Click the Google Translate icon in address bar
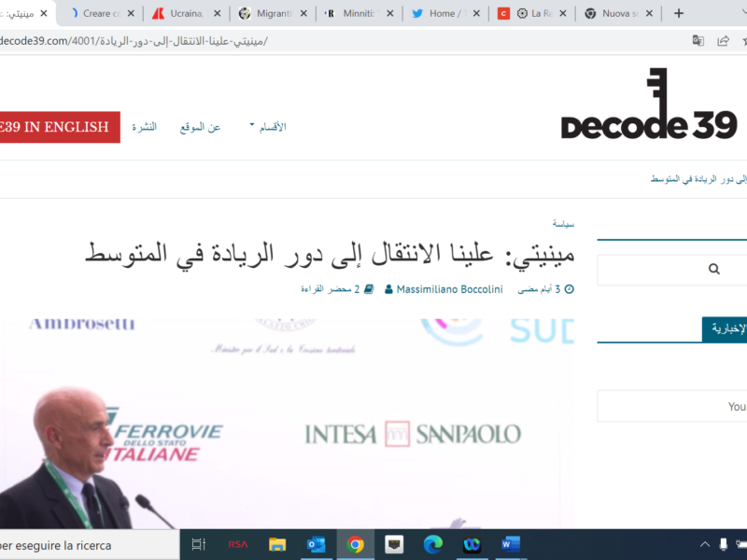The height and width of the screenshot is (560, 747). click(x=698, y=41)
